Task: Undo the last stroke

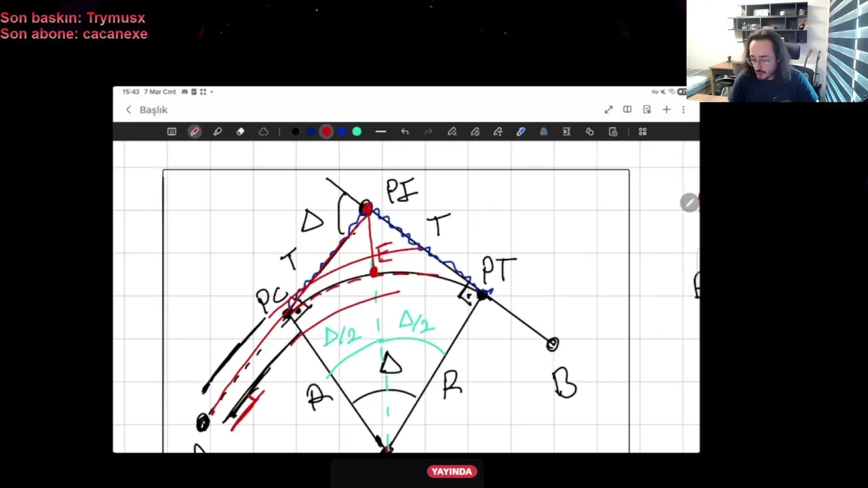Action: [x=405, y=131]
